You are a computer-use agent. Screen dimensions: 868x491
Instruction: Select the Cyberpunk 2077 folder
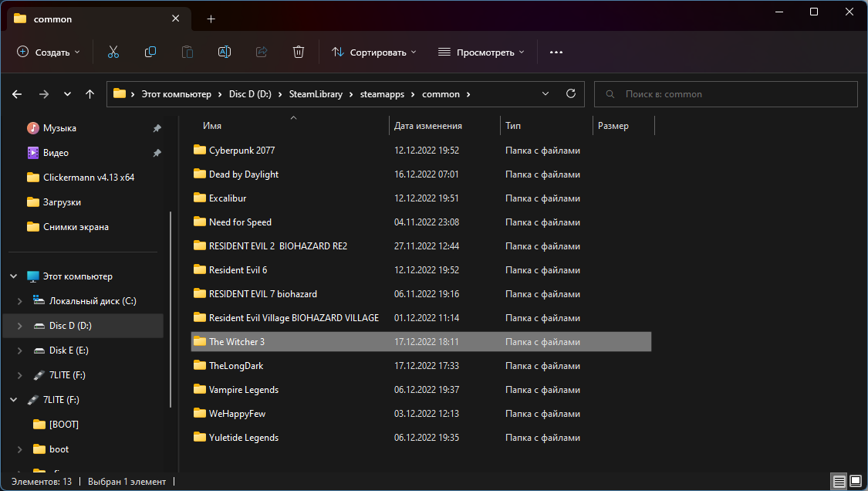pos(421,151)
